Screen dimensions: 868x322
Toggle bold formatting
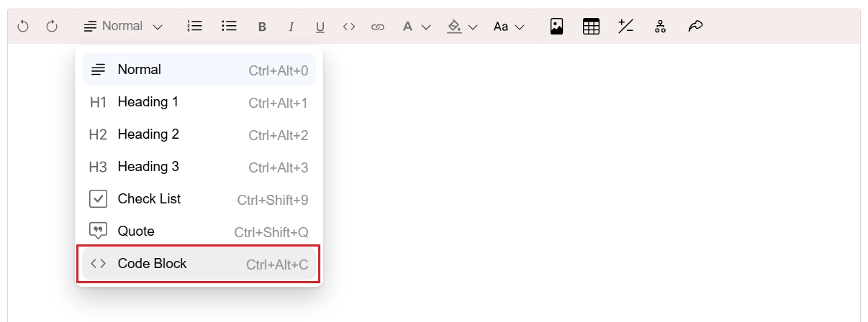263,27
